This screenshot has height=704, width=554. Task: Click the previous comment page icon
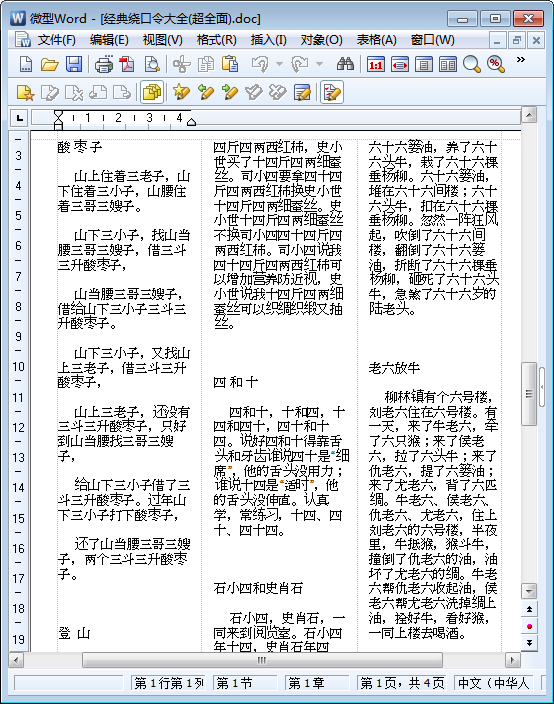pos(98,92)
